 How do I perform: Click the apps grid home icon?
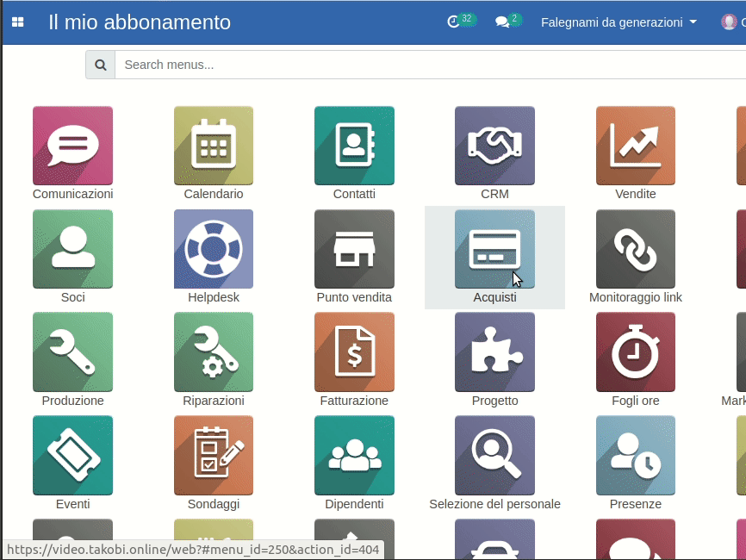[x=17, y=22]
